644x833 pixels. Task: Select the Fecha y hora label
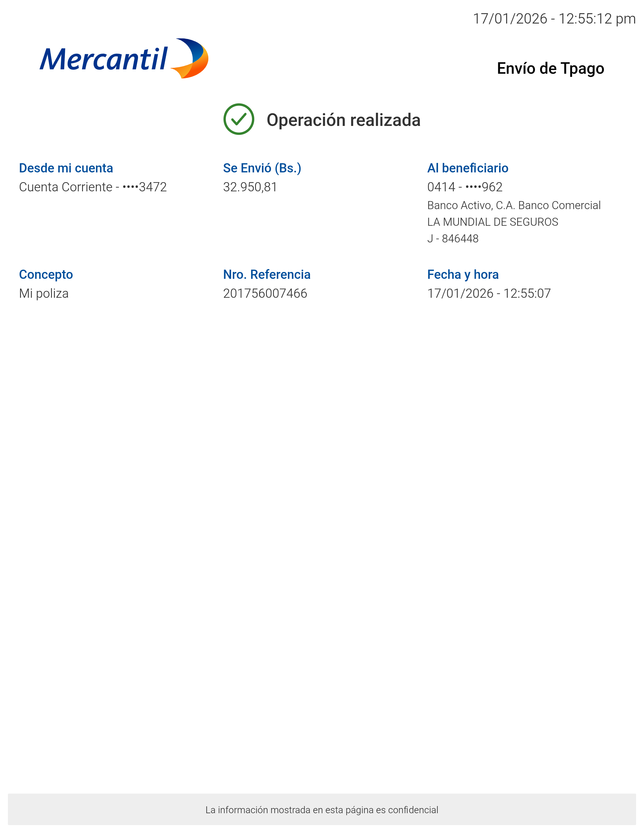point(462,274)
